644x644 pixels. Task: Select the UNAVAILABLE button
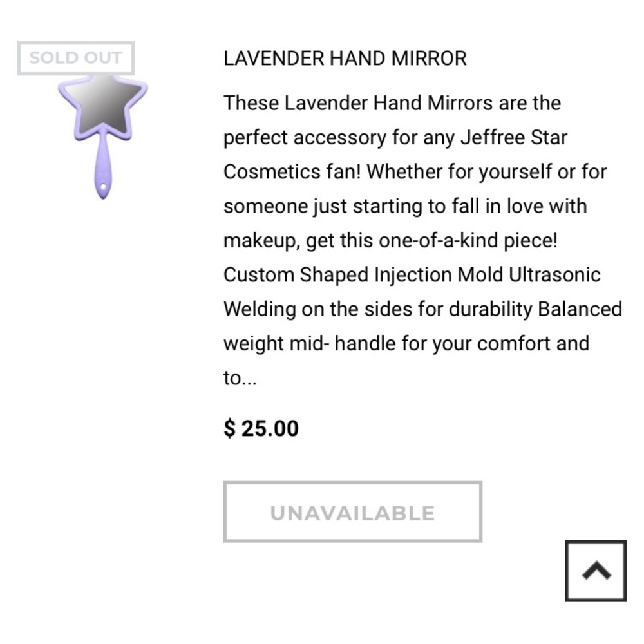(352, 512)
